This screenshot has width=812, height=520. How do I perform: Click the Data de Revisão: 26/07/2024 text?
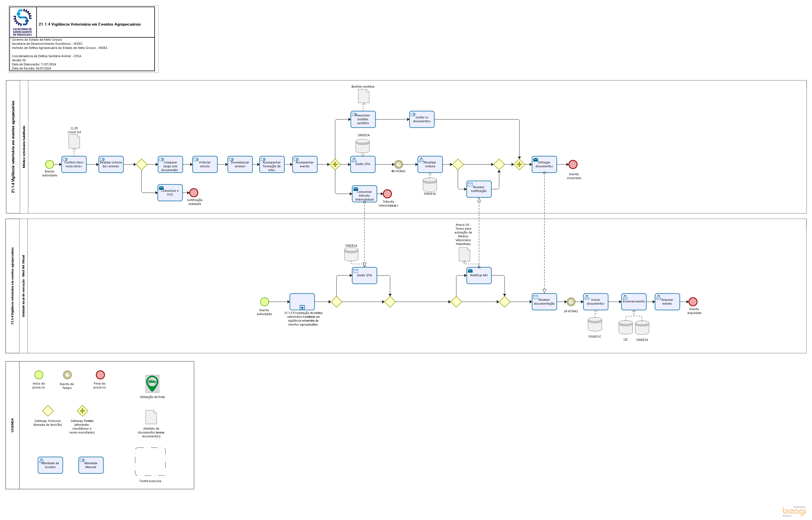[31, 69]
